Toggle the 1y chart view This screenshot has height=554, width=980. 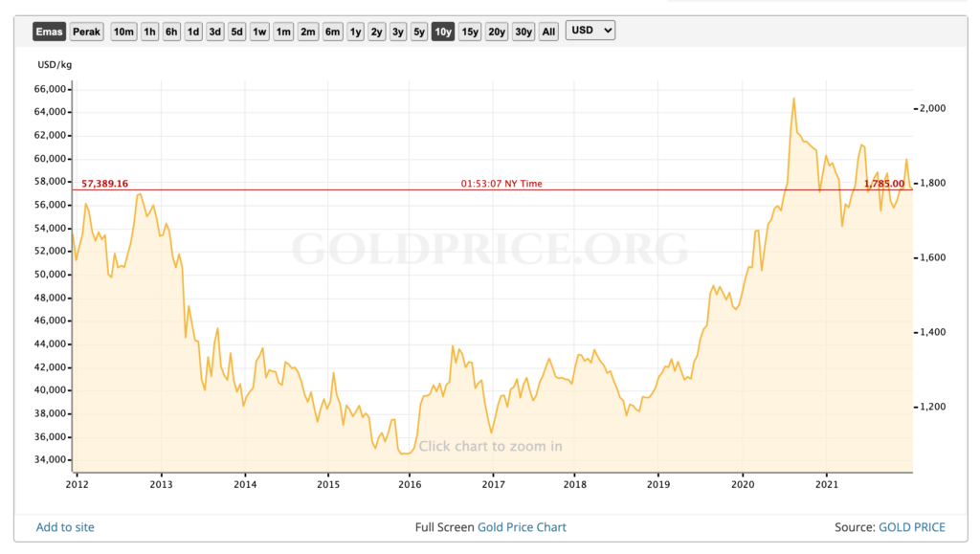pyautogui.click(x=354, y=31)
